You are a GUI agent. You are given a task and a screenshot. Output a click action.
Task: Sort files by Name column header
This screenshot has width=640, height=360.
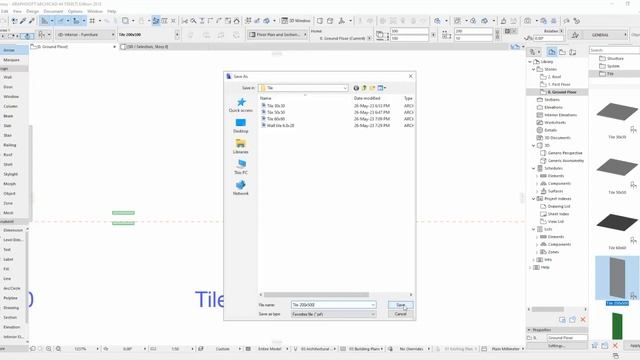coord(266,98)
